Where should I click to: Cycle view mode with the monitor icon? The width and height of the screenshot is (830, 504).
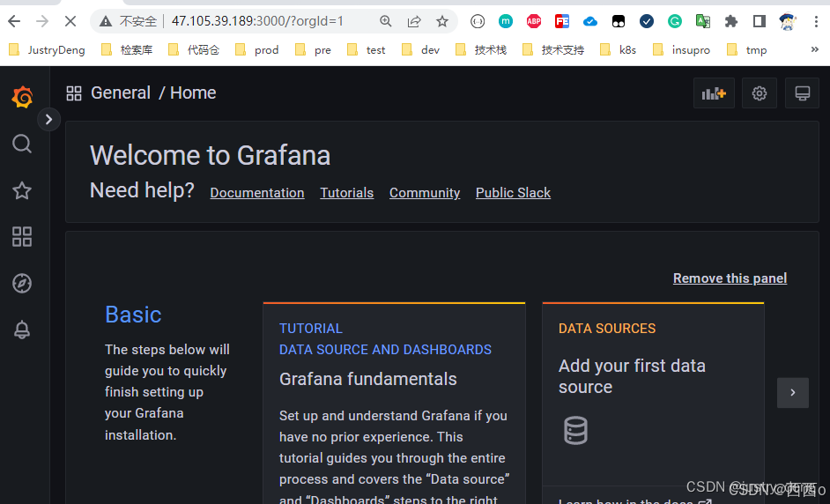pos(802,93)
